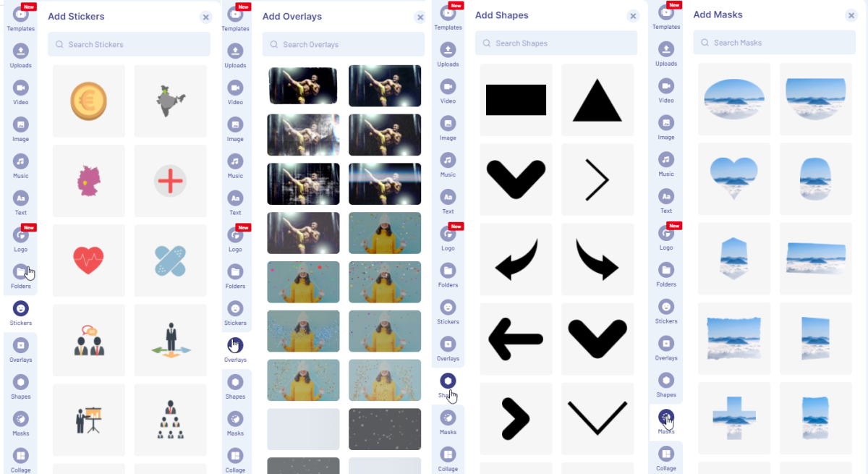Choose the red heartbeat heart sticker
The width and height of the screenshot is (868, 474).
pyautogui.click(x=89, y=261)
